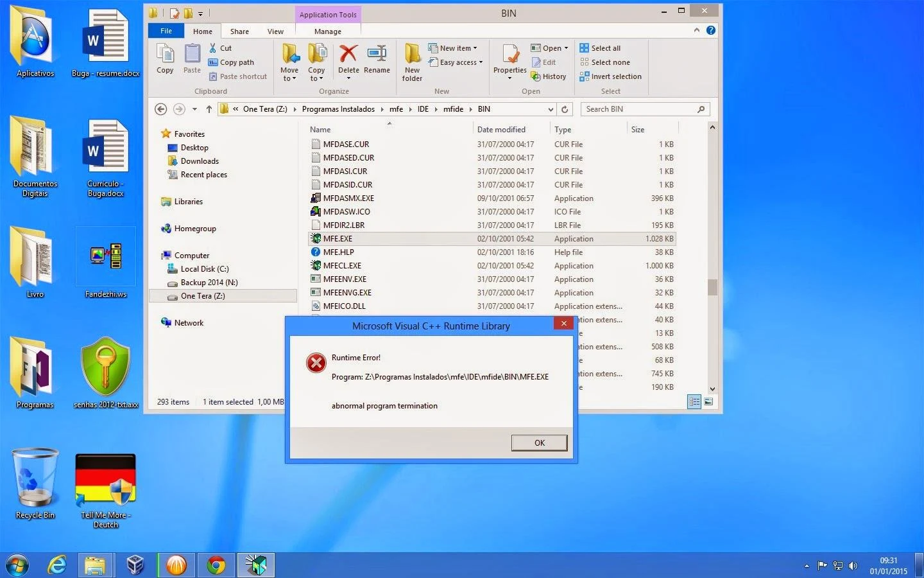
Task: Click the Rename ribbon icon
Action: coord(377,59)
